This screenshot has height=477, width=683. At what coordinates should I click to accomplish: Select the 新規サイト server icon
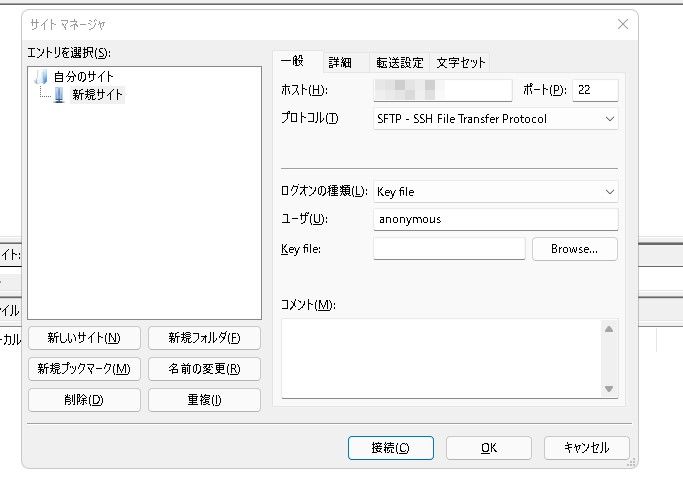click(x=59, y=95)
